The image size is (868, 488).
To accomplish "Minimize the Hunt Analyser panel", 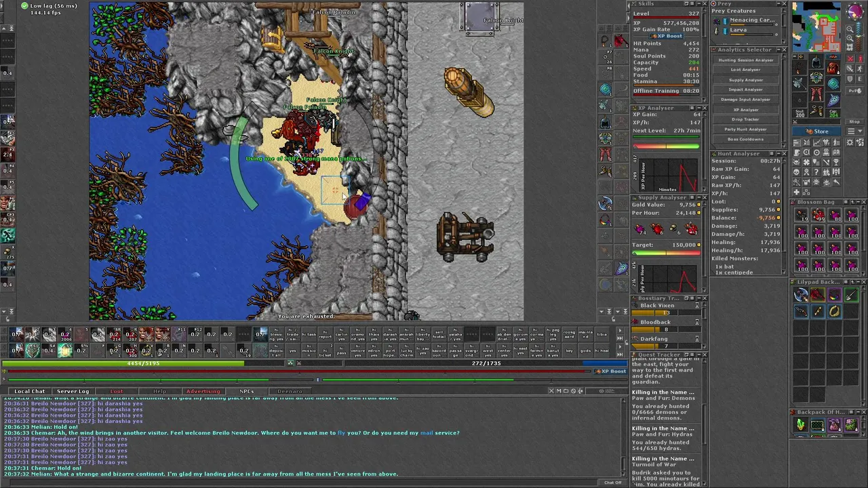I will tap(778, 154).
